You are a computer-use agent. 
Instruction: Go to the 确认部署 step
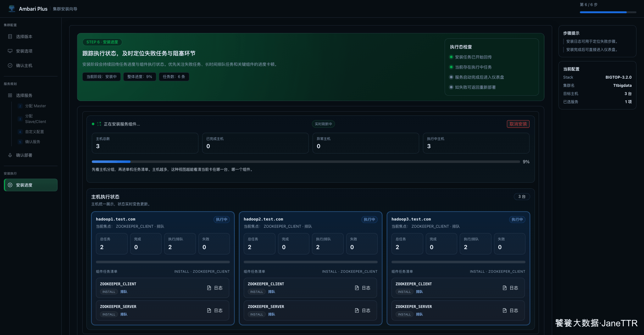pyautogui.click(x=31, y=155)
